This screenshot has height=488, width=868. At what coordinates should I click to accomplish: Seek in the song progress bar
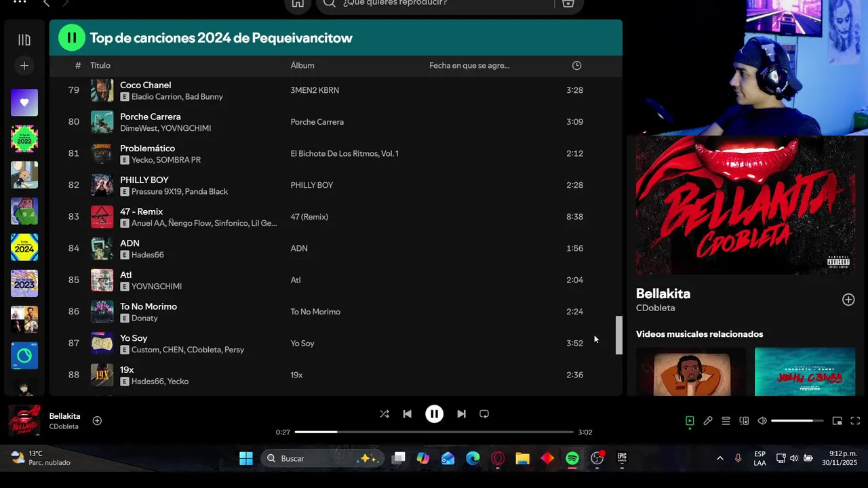[x=434, y=432]
